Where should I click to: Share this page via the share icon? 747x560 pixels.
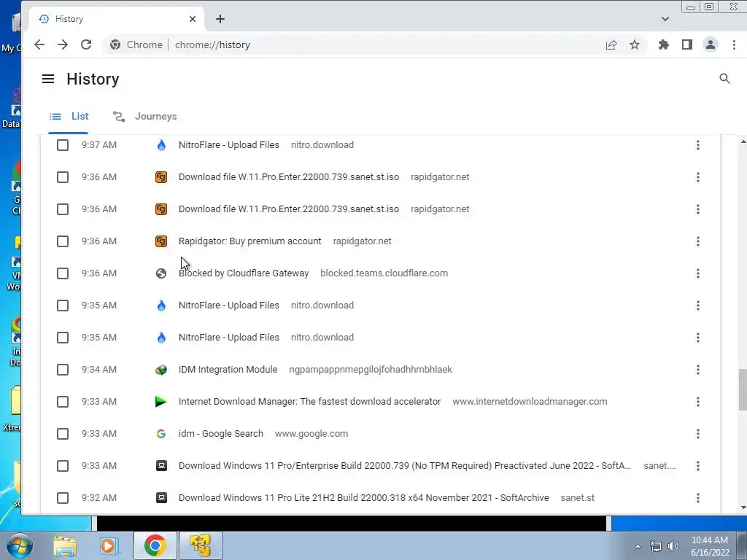tap(611, 44)
